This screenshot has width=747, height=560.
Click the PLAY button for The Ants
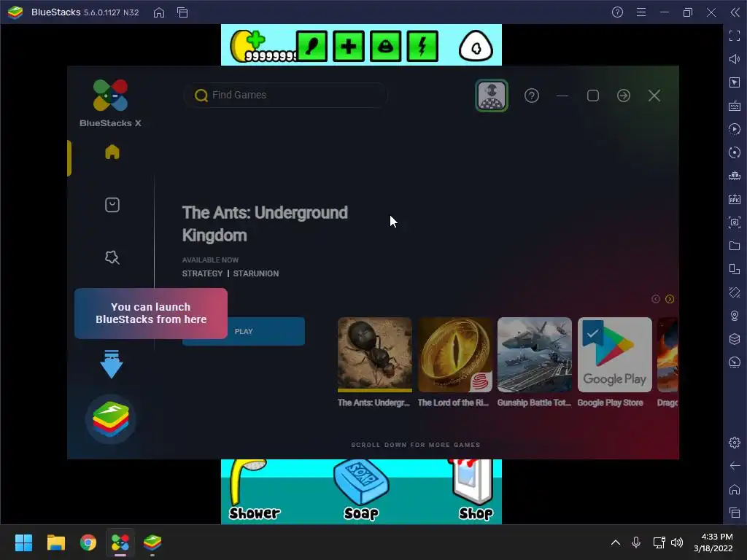point(244,332)
